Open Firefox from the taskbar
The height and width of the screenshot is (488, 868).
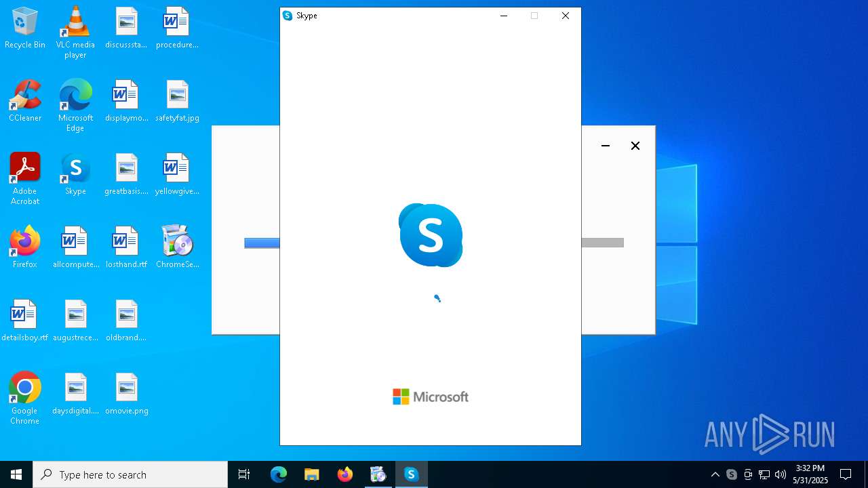[345, 474]
